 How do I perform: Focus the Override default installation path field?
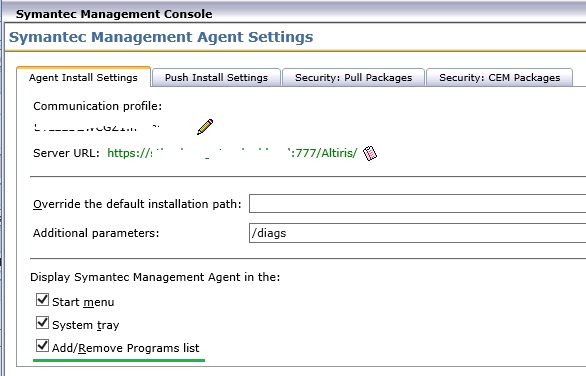(x=417, y=204)
